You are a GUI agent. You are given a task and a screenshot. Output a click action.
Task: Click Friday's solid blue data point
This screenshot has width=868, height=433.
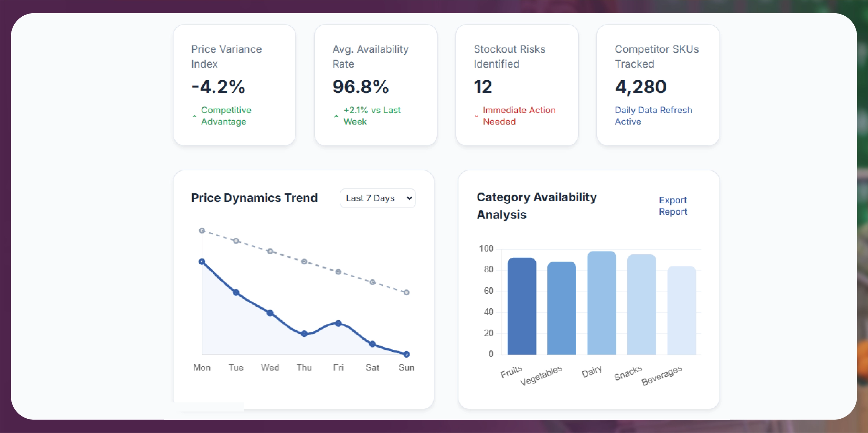338,323
